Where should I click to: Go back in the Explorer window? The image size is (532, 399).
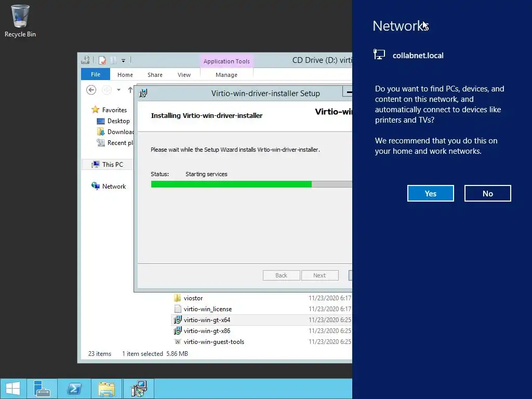(91, 90)
